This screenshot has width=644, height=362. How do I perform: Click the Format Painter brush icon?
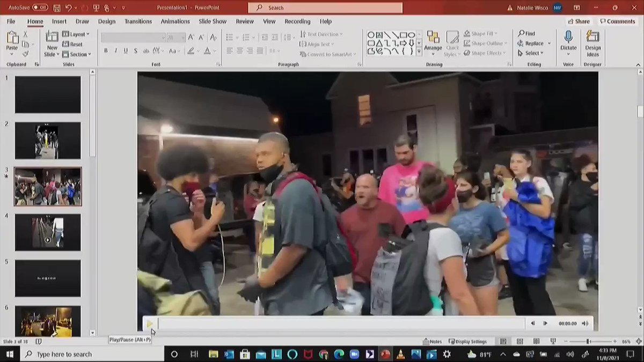(25, 54)
